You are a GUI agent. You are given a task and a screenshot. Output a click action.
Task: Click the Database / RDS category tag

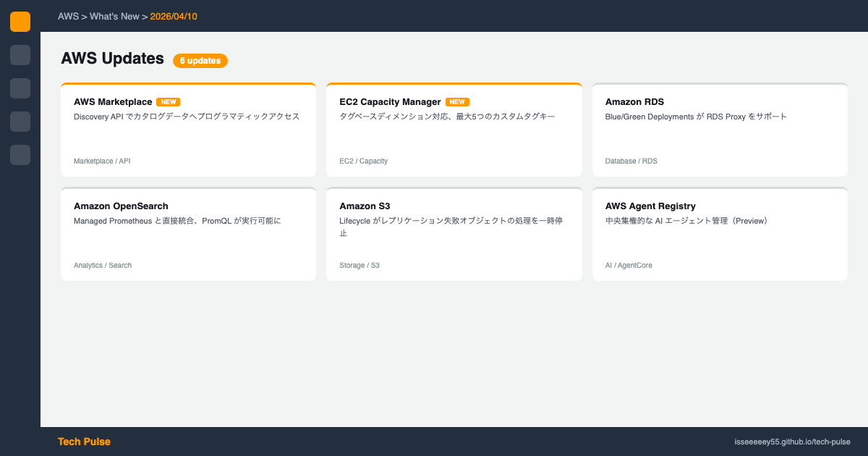[x=631, y=161]
